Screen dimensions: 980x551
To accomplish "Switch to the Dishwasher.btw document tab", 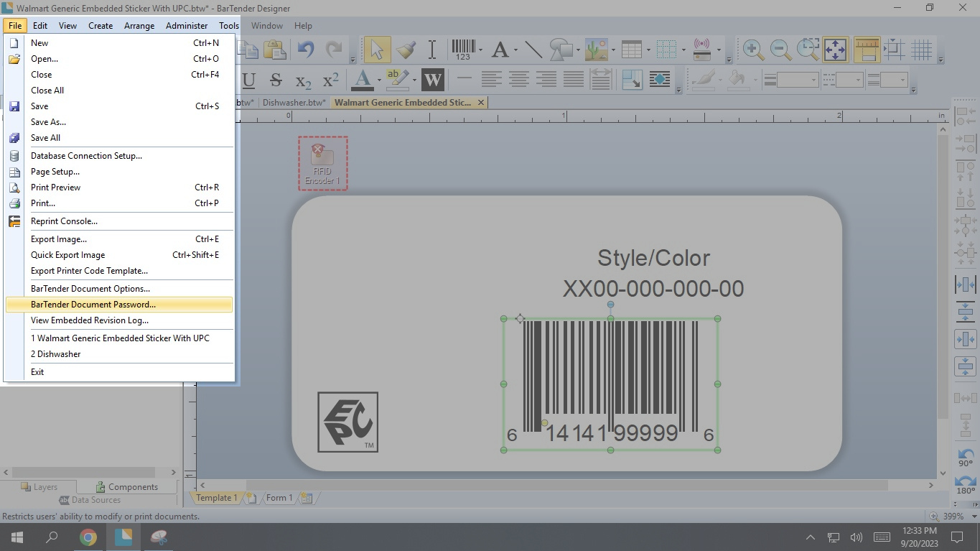I will tap(294, 103).
